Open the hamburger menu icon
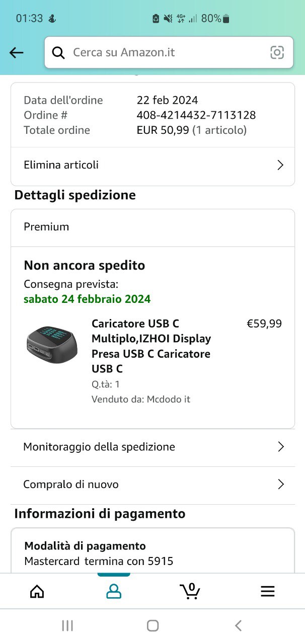Image resolution: width=305 pixels, height=644 pixels. coord(268,591)
